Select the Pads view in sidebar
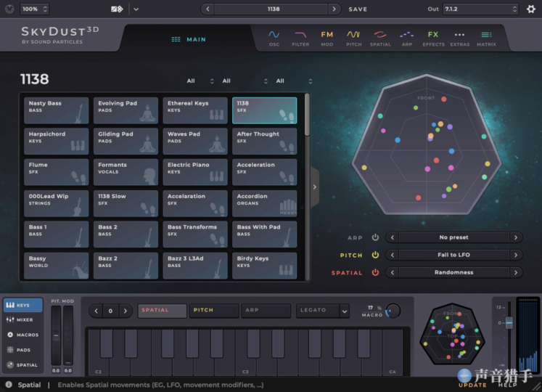The width and height of the screenshot is (542, 392). [x=22, y=350]
